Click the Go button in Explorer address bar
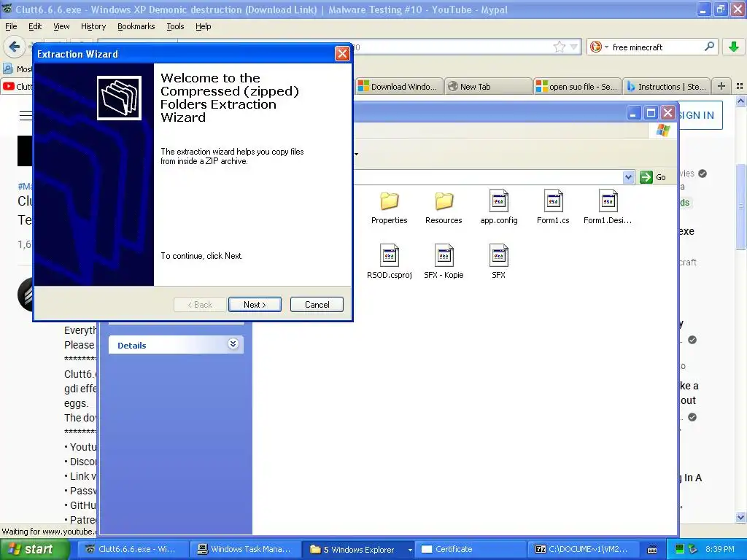This screenshot has height=560, width=747. tap(653, 177)
